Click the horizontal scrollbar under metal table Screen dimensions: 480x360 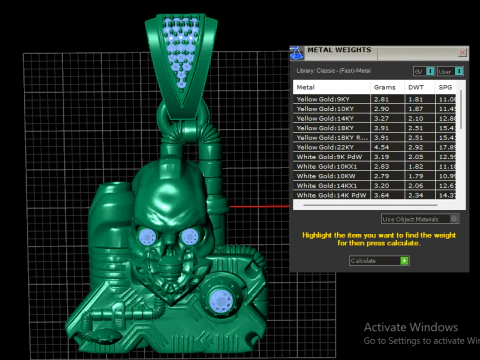pyautogui.click(x=370, y=205)
